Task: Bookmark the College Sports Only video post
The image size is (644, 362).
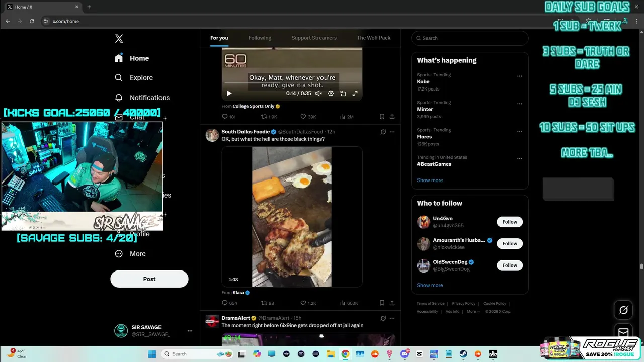Action: (x=382, y=117)
